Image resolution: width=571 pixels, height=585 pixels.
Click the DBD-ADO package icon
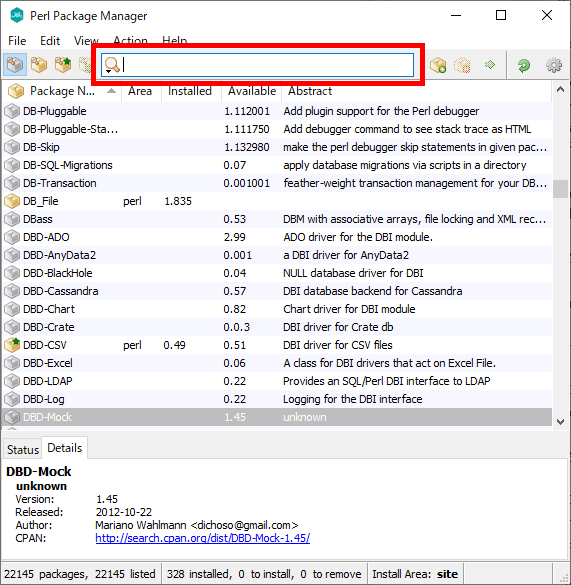point(12,237)
